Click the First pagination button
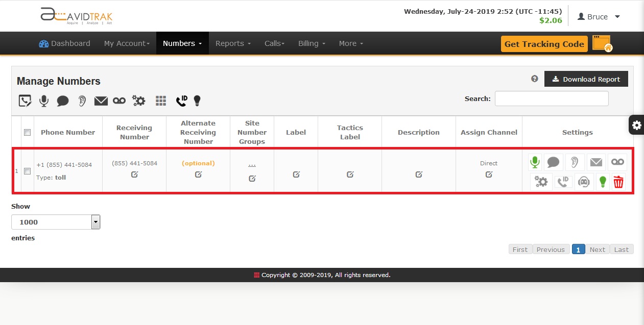This screenshot has width=644, height=325. tap(520, 249)
